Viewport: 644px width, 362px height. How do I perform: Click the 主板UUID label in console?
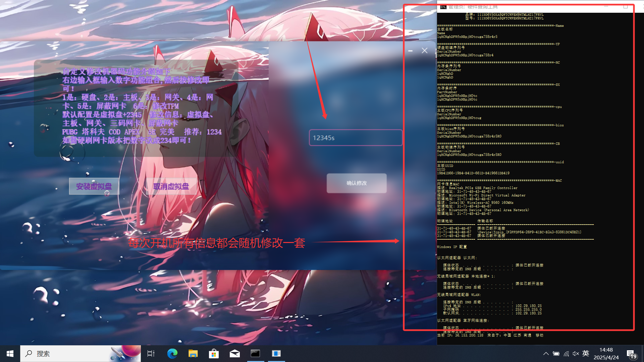[x=445, y=166]
